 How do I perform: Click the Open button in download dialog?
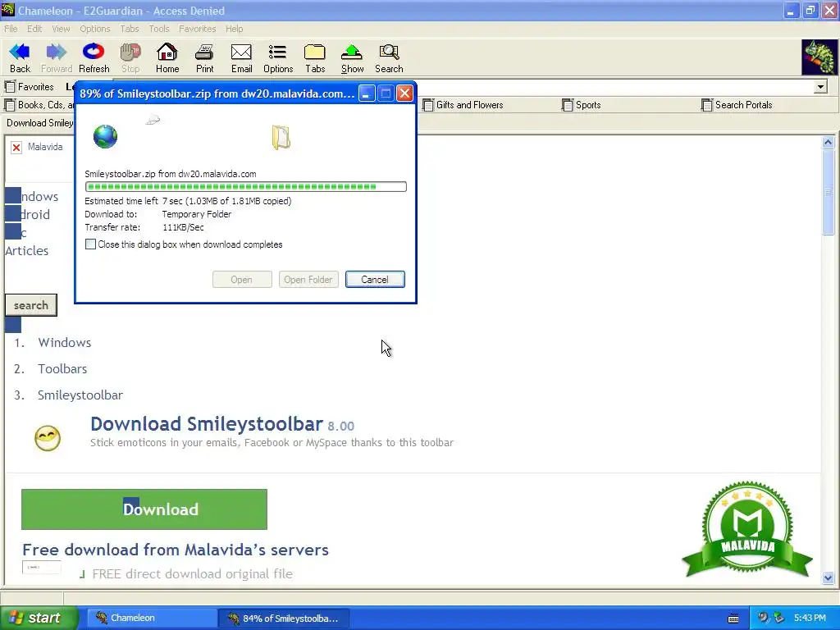click(x=242, y=279)
